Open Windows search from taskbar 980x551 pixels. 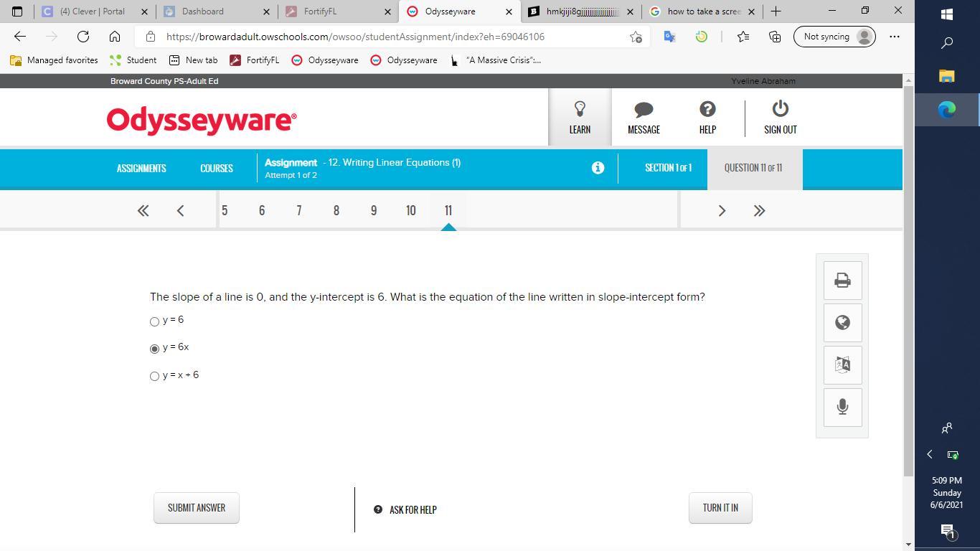click(947, 43)
